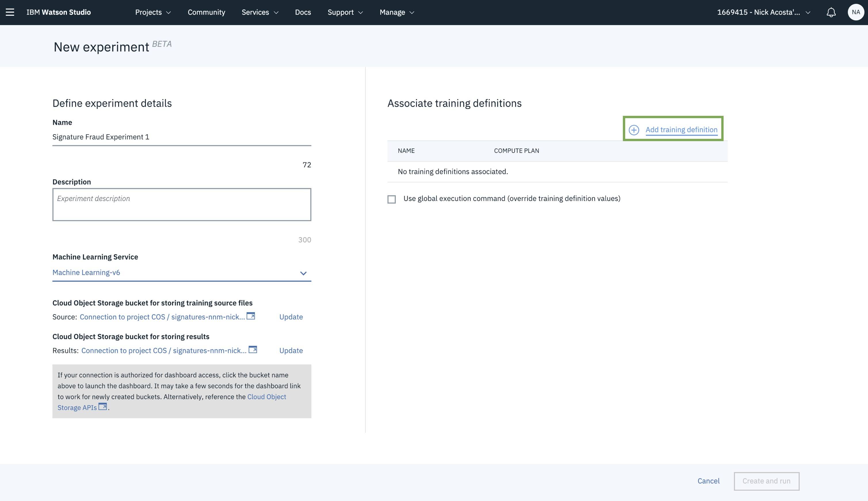Open the hamburger navigation menu

pyautogui.click(x=10, y=12)
